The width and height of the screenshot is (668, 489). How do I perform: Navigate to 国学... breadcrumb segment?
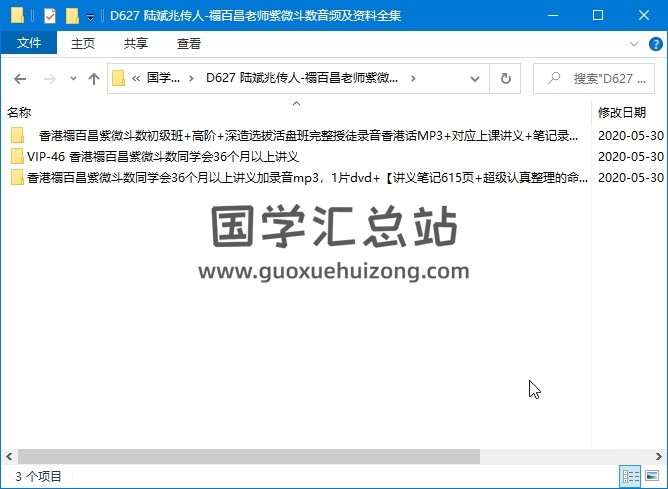coord(163,78)
